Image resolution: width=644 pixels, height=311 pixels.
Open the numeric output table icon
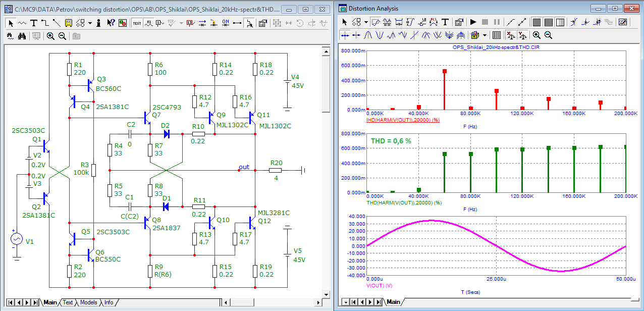(x=496, y=35)
